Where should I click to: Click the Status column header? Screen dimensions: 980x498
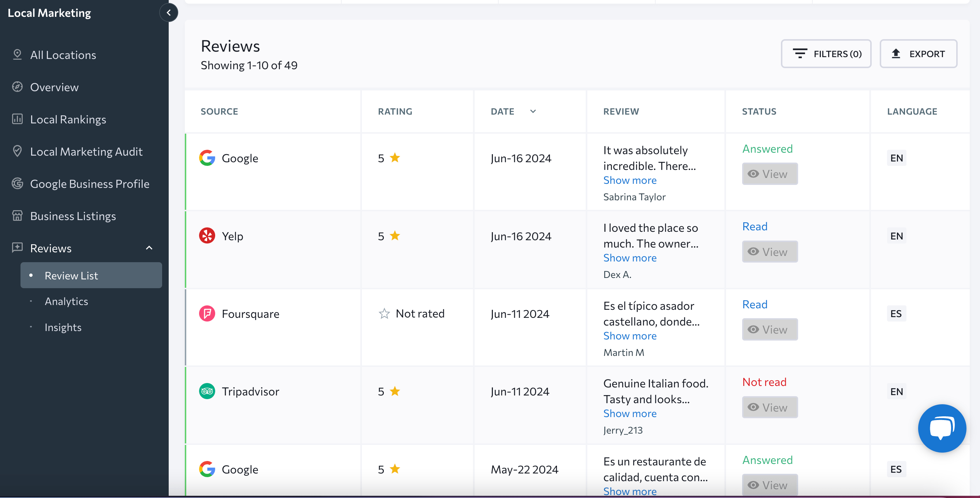coord(759,111)
